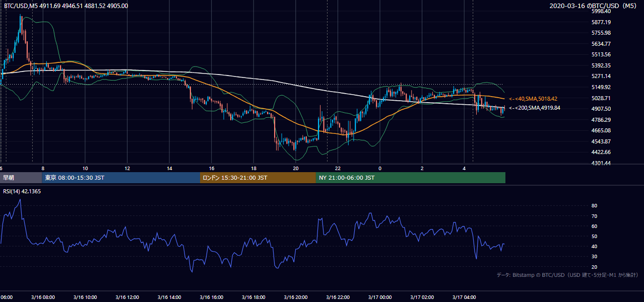Click price axis value 5755.98

click(601, 33)
